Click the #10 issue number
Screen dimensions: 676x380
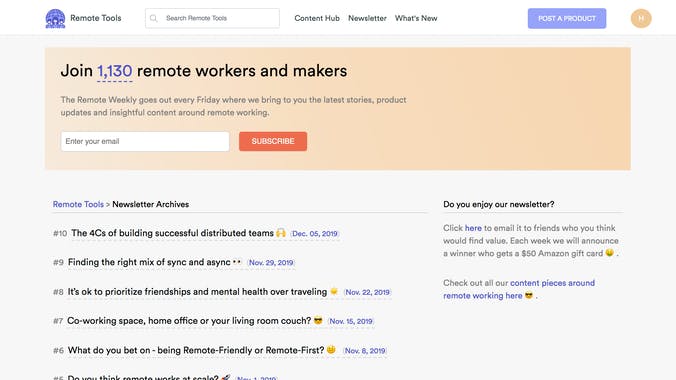coord(60,233)
